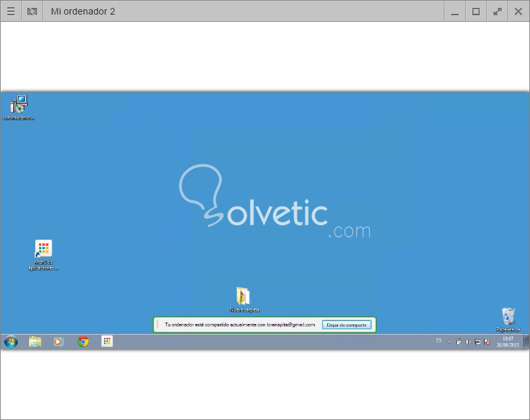Open Action Center flag tray icon
Screen dimensions: 530x420
(x=487, y=342)
